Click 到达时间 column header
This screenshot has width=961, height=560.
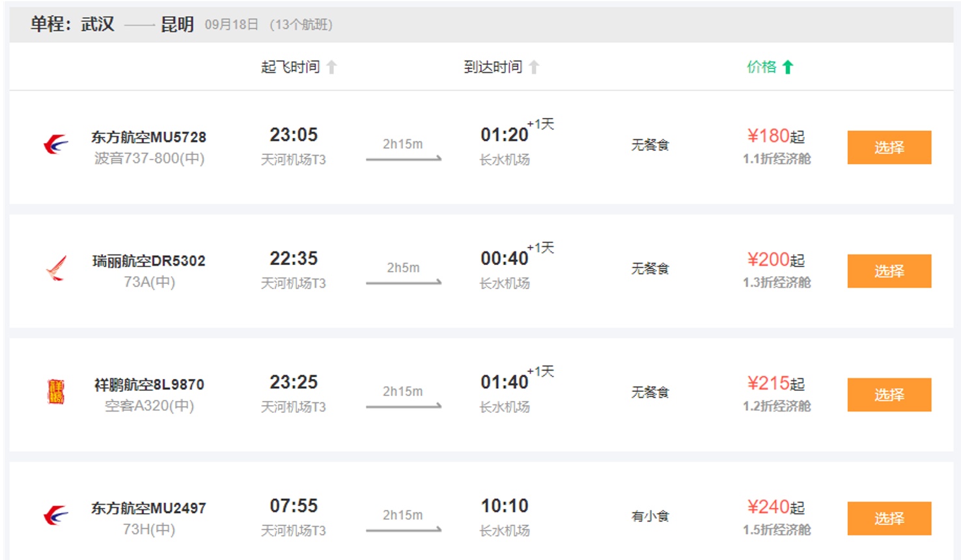pos(493,67)
